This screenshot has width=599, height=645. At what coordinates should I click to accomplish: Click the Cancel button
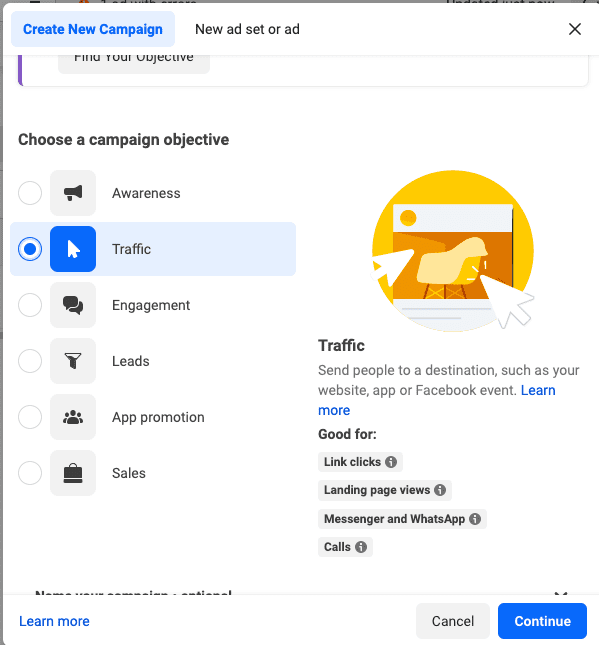(x=453, y=621)
